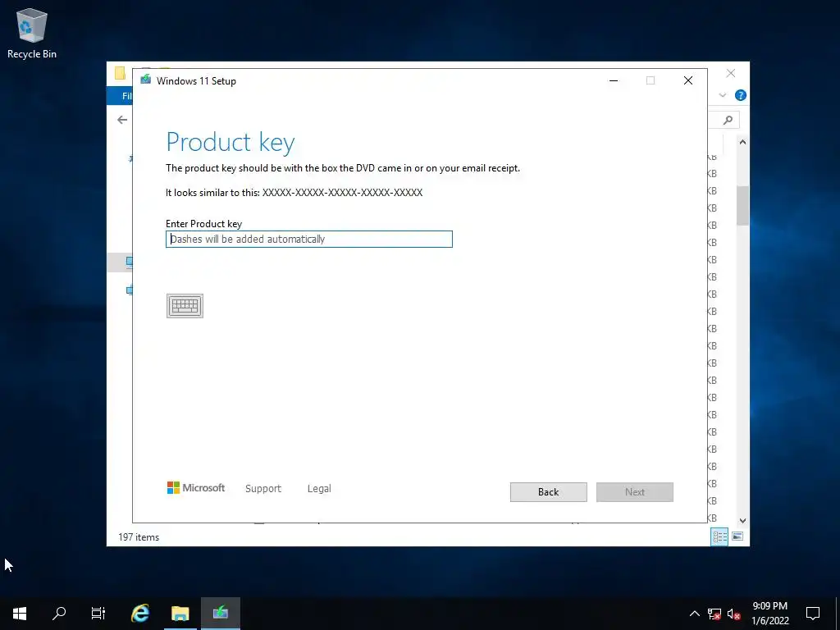The width and height of the screenshot is (840, 630).
Task: Open the volume tray icon
Action: coord(734,614)
